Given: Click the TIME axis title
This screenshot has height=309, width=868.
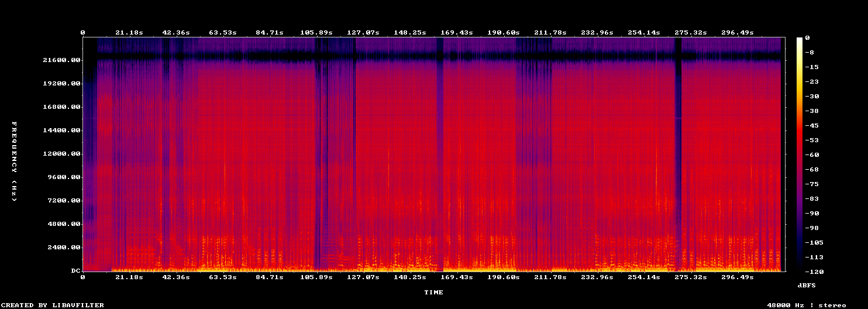Looking at the screenshot, I should 433,292.
